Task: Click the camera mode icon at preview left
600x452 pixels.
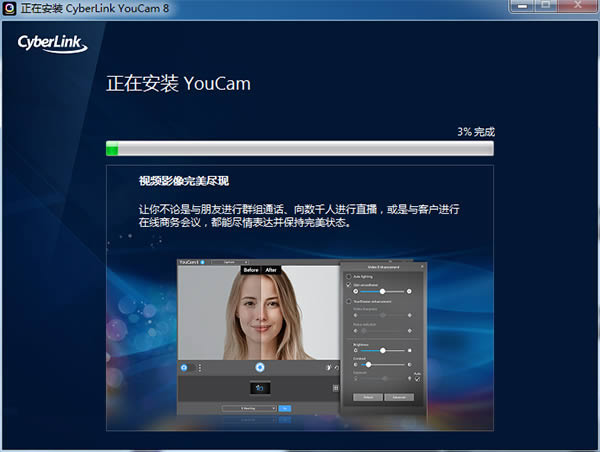Action: coord(184,367)
